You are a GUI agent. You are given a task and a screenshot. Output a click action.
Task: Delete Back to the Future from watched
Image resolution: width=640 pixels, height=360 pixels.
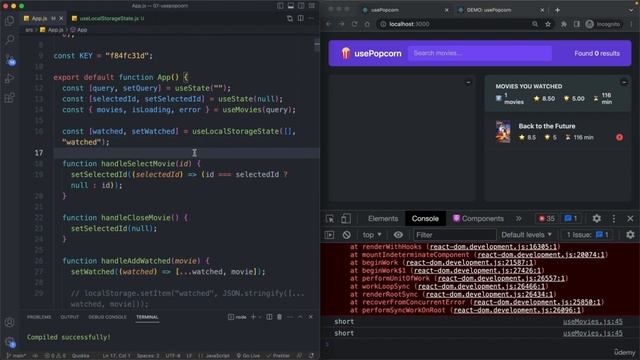pos(619,137)
